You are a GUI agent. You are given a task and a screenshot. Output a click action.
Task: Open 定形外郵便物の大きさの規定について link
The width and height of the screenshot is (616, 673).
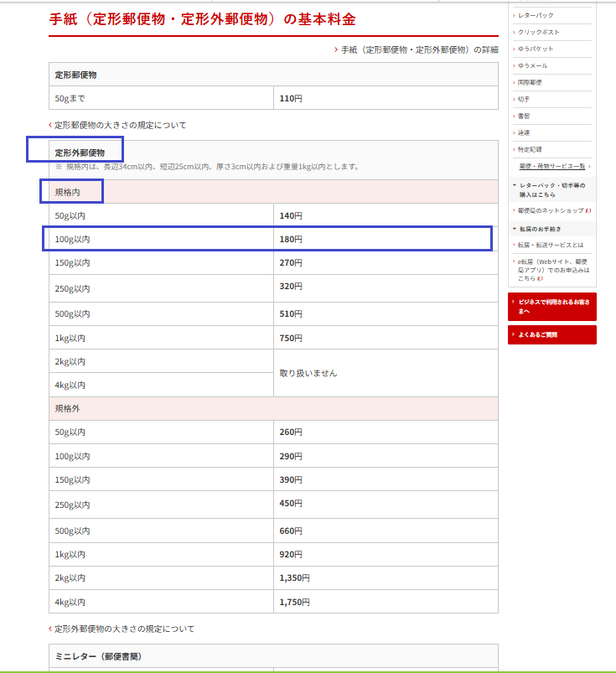(124, 629)
